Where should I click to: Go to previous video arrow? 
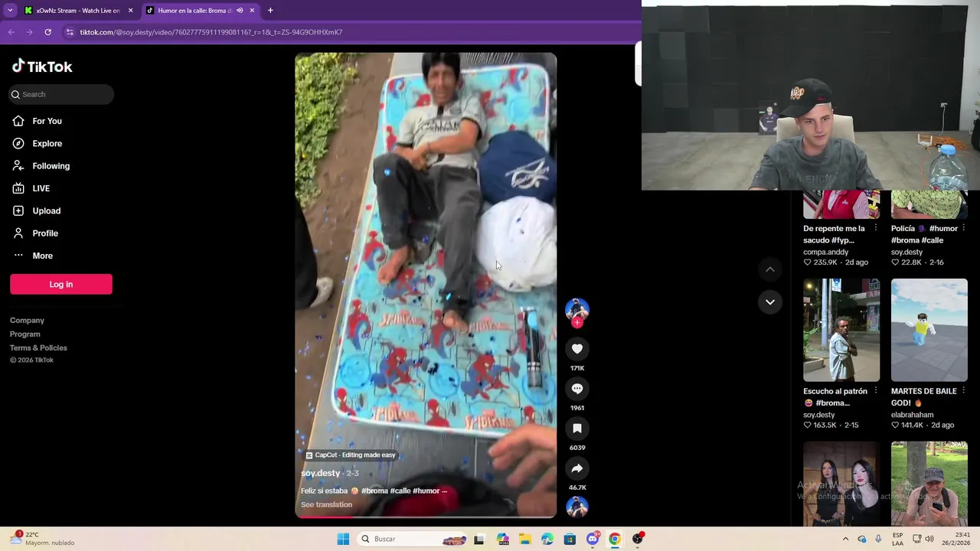[770, 269]
